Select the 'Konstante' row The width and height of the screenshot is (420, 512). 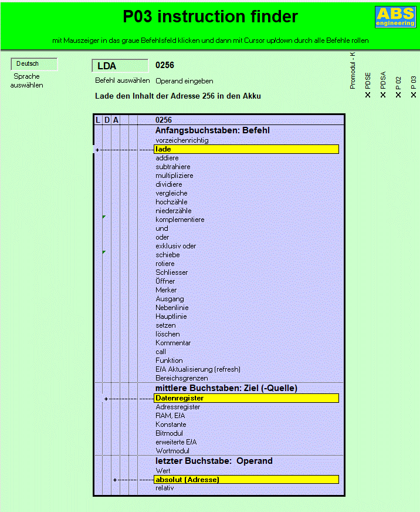[x=171, y=425]
